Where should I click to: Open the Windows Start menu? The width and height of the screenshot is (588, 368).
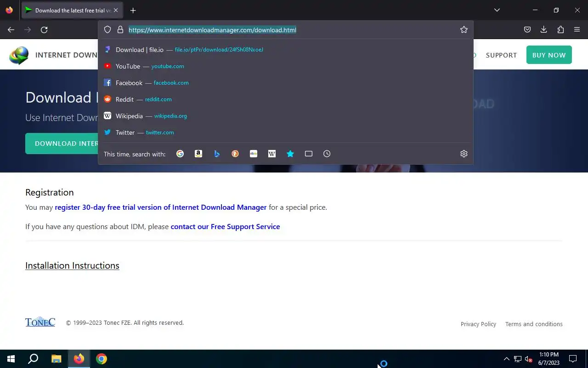(11, 359)
